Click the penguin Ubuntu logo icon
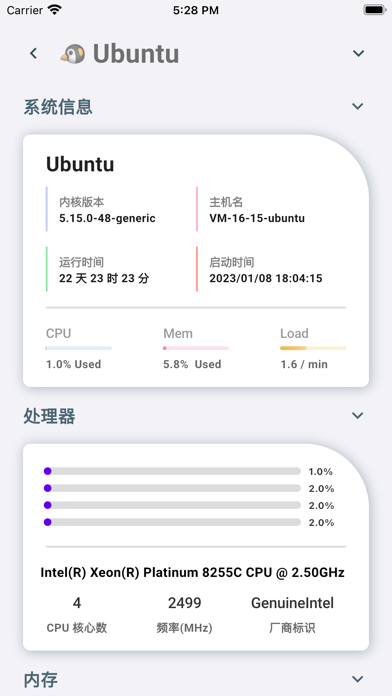Screen dimensions: 392x696 [73, 54]
